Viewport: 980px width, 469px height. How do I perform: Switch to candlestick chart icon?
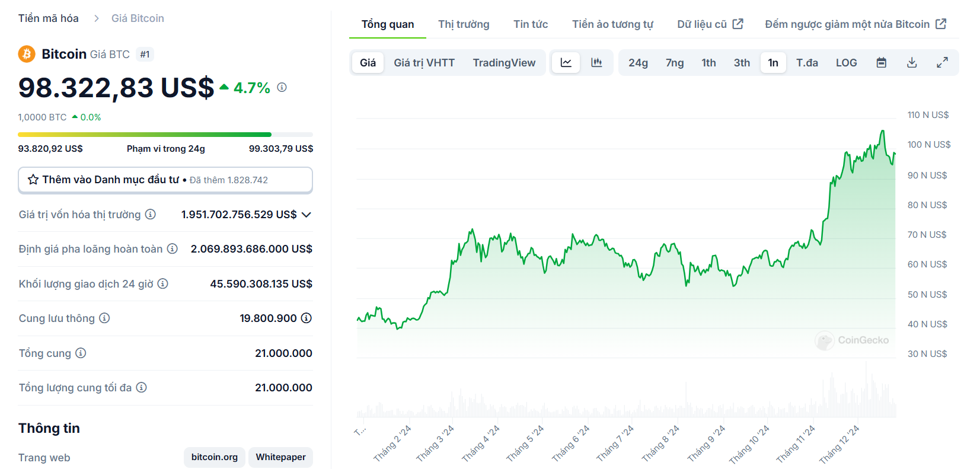click(x=596, y=63)
